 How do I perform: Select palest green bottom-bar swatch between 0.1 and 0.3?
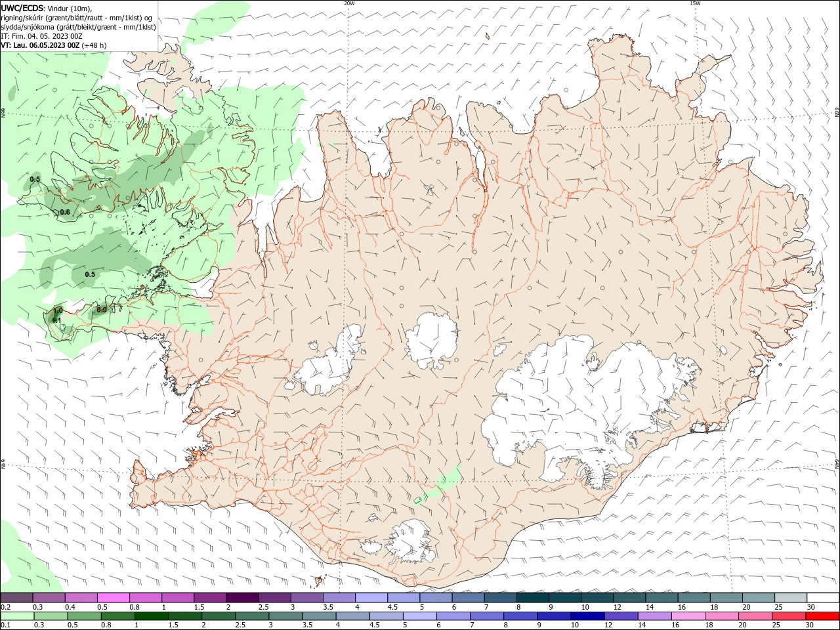pyautogui.click(x=18, y=616)
